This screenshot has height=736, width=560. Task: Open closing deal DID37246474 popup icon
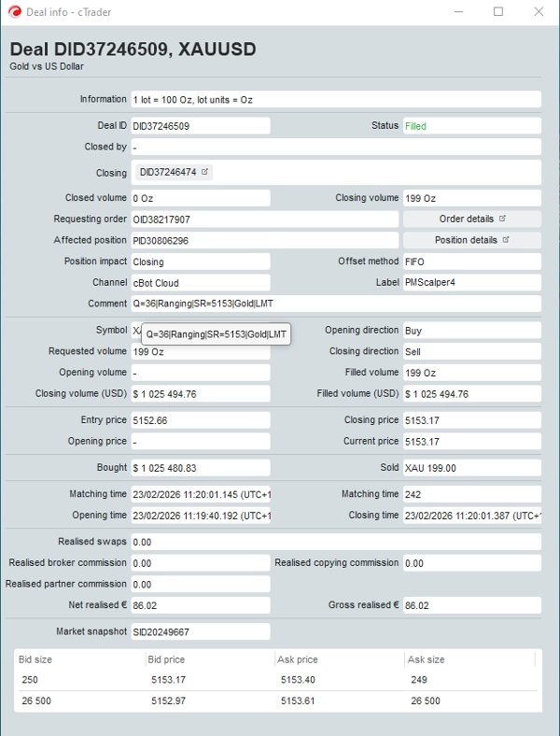[x=205, y=172]
